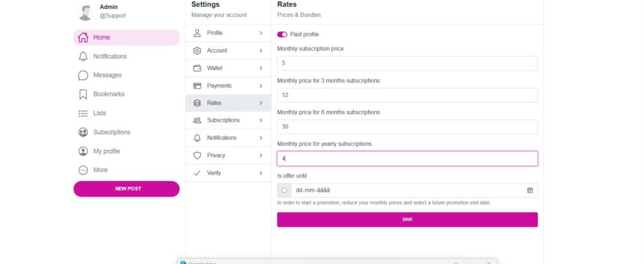Select the Payments settings label
The width and height of the screenshot is (644, 264).
[219, 86]
